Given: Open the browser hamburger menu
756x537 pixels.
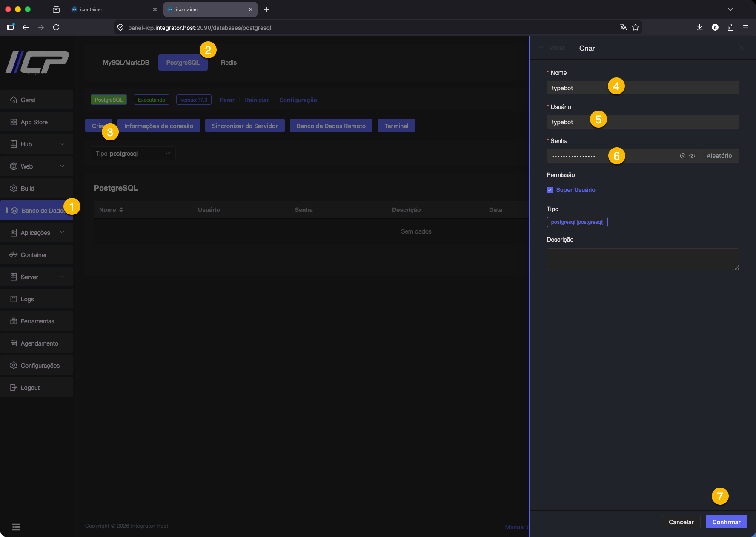Looking at the screenshot, I should pyautogui.click(x=746, y=27).
